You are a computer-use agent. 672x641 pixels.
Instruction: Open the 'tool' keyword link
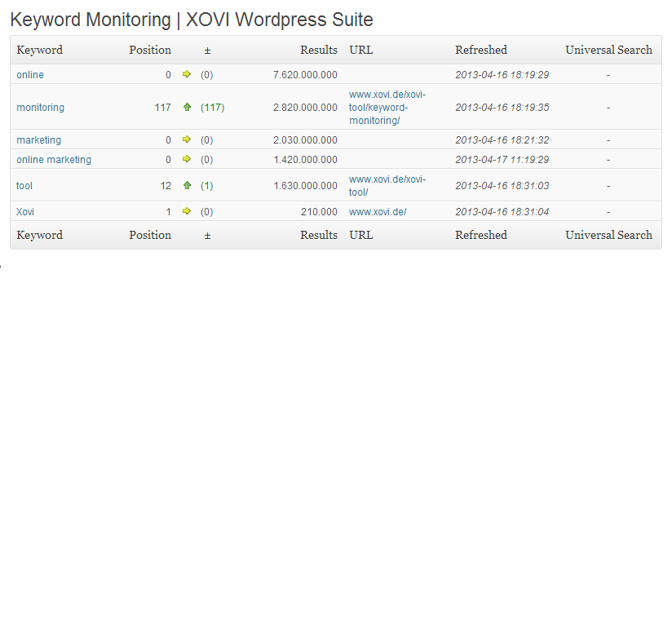(24, 185)
